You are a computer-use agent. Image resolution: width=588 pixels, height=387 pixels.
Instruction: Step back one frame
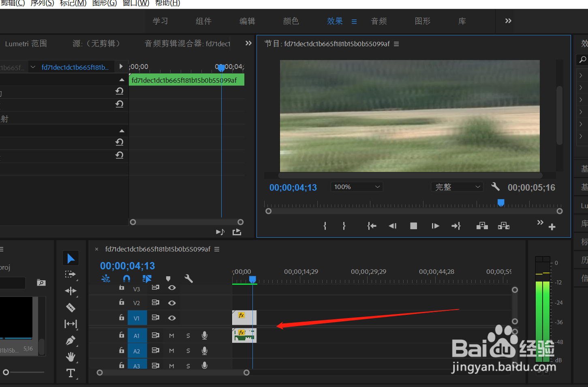coord(392,226)
